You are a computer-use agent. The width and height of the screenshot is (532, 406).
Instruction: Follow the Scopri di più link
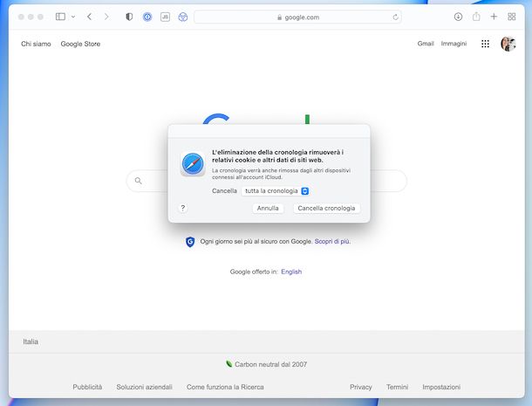(x=332, y=242)
